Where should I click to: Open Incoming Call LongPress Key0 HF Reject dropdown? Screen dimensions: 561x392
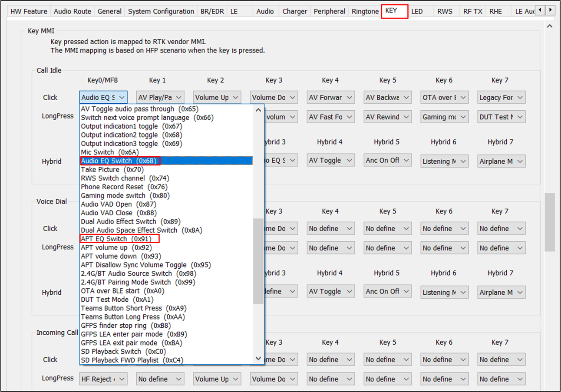click(x=103, y=379)
